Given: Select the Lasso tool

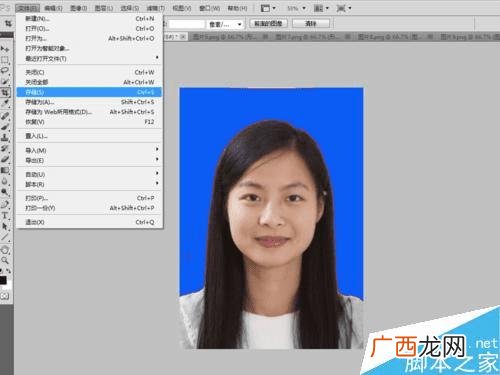Looking at the screenshot, I should (x=5, y=71).
